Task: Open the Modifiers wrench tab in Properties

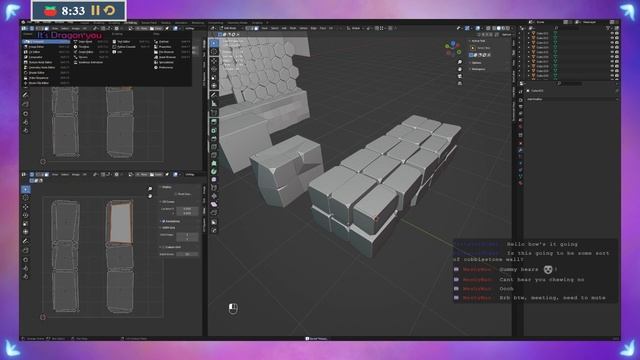Action: (520, 150)
